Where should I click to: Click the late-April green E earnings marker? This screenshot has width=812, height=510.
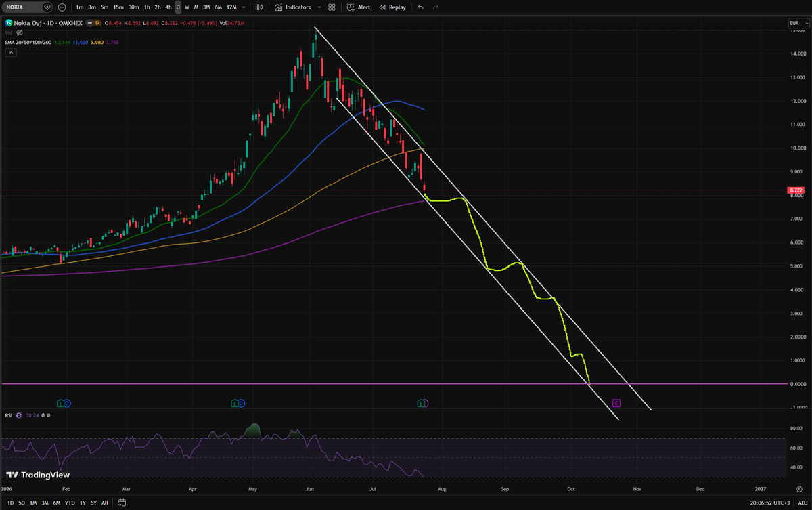pyautogui.click(x=235, y=403)
